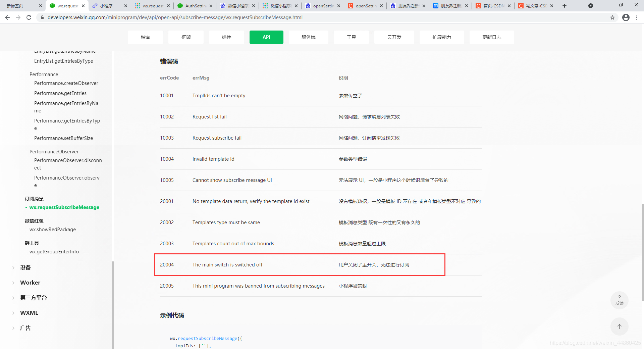644x349 pixels.
Task: Select the PerformanceObserver sidebar heading
Action: coord(54,152)
